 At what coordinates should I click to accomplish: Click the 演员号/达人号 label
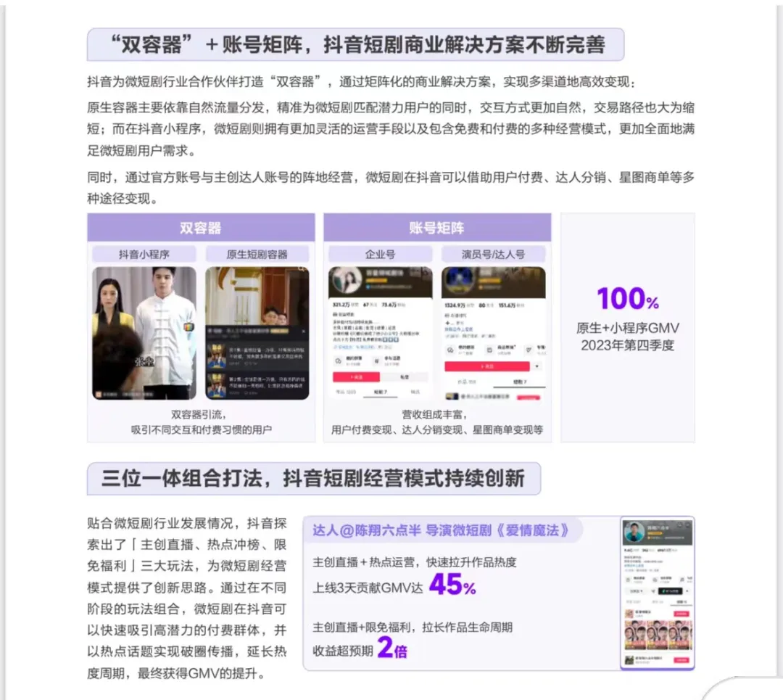[x=494, y=255]
